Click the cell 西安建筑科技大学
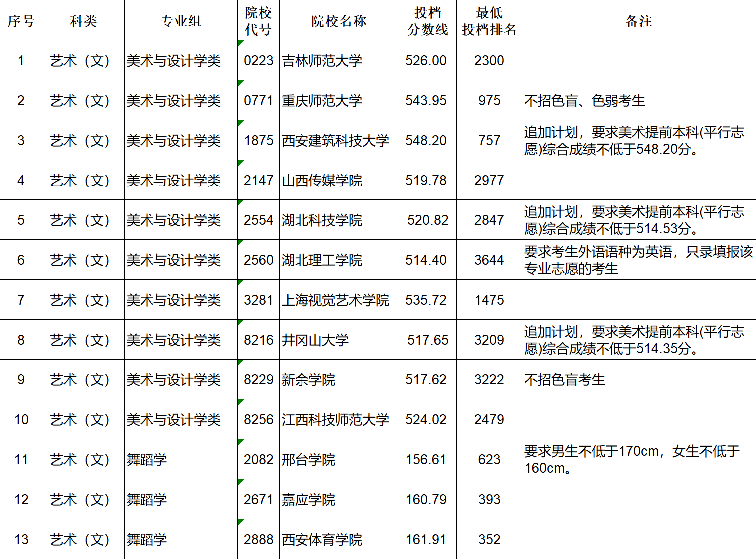 coord(339,140)
